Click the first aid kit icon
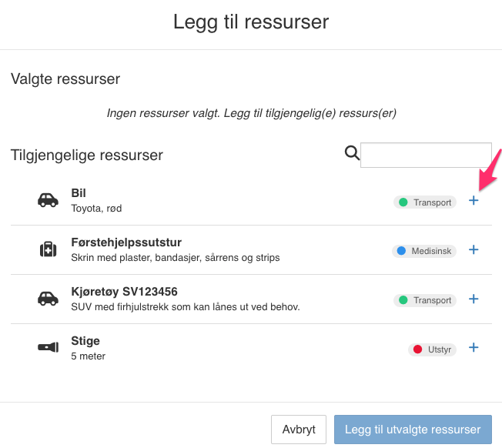502x448 pixels. click(48, 249)
